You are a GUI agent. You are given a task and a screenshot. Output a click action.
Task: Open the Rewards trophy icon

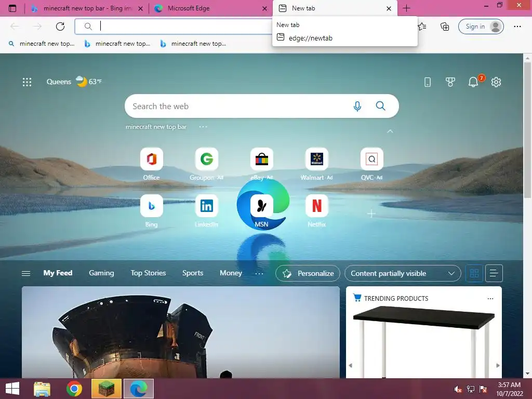point(450,82)
